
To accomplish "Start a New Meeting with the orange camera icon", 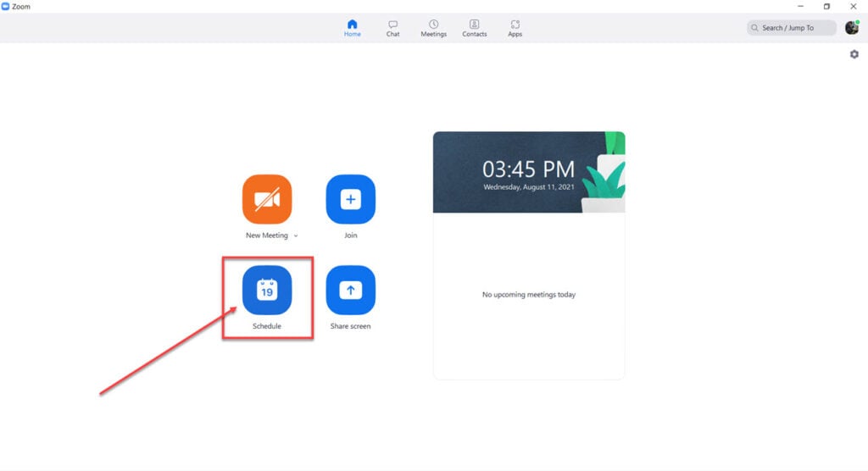I will point(267,199).
